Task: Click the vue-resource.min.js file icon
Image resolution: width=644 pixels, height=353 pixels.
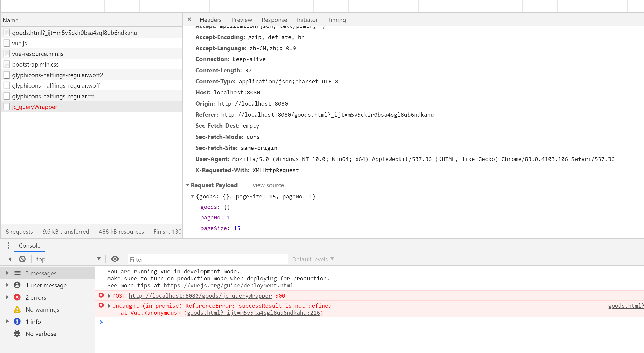Action: coord(7,54)
